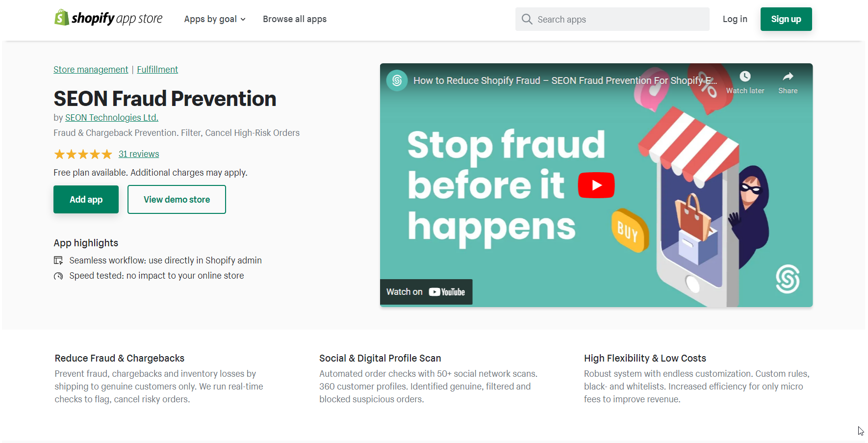Open the Fulfillment category link
The image size is (868, 443).
pos(157,70)
